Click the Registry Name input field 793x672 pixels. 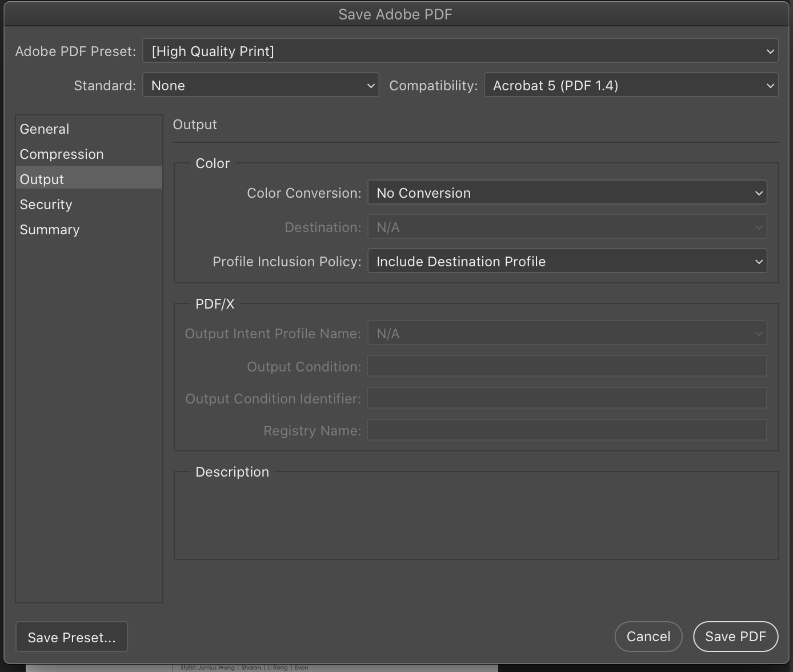pyautogui.click(x=567, y=430)
